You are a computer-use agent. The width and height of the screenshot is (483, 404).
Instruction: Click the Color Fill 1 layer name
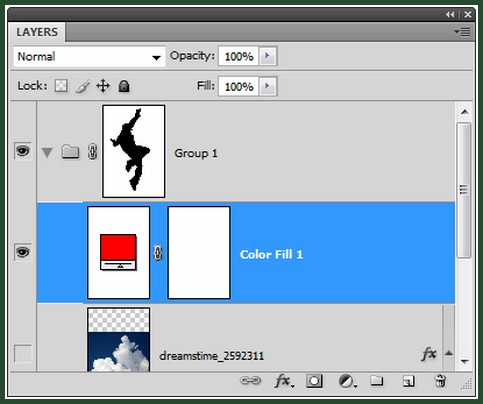pos(271,254)
